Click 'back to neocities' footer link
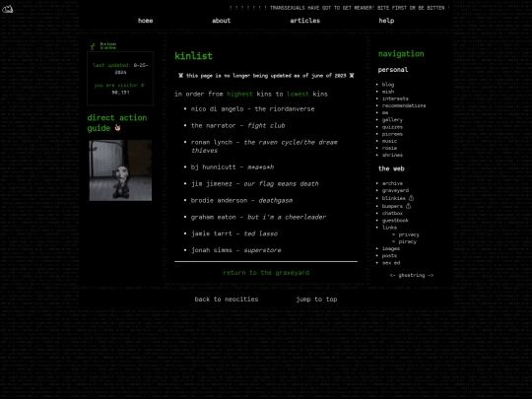This screenshot has width=532, height=399. (x=227, y=299)
